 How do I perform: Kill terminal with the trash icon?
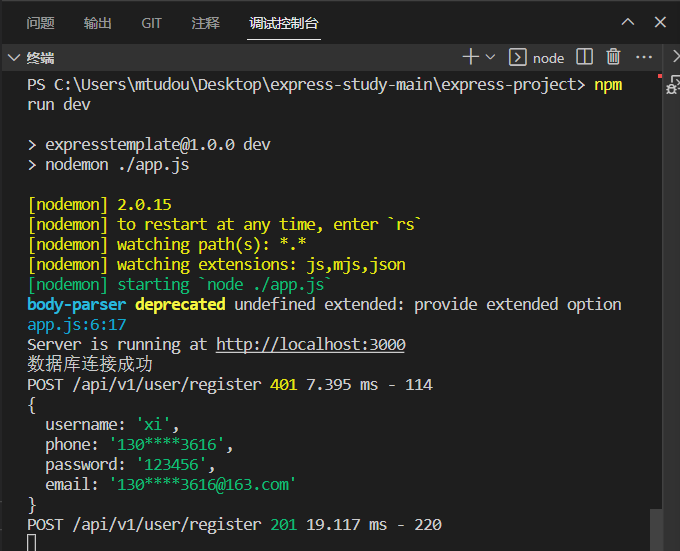click(x=613, y=57)
